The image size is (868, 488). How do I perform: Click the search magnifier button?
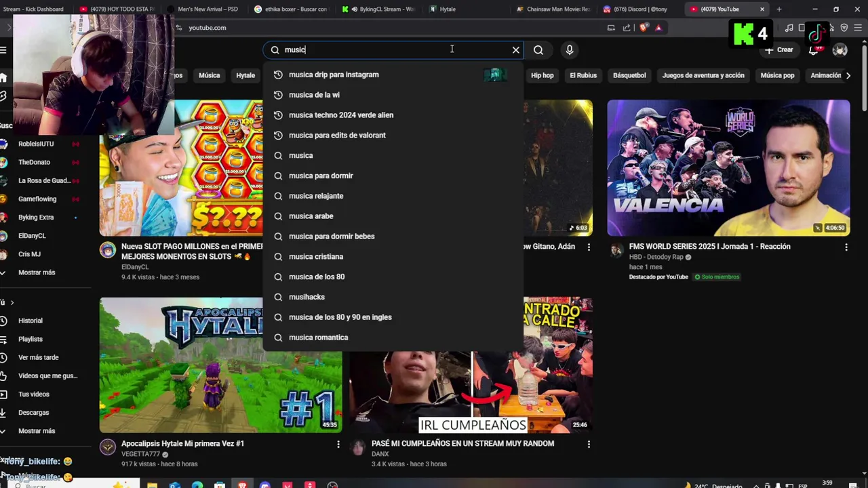[538, 49]
